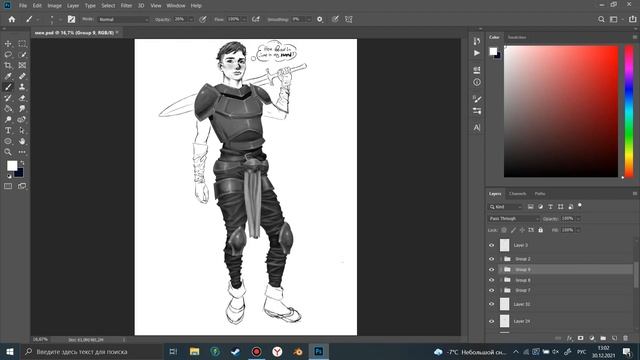Add a layer style with fx icon
This screenshot has height=360, width=640.
(x=569, y=338)
